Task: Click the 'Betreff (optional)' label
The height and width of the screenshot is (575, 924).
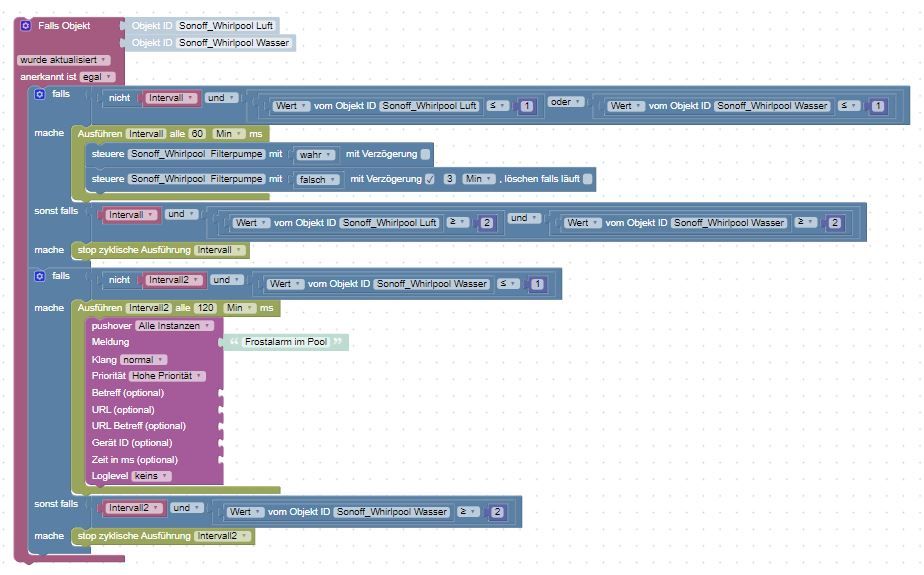Action: click(128, 393)
